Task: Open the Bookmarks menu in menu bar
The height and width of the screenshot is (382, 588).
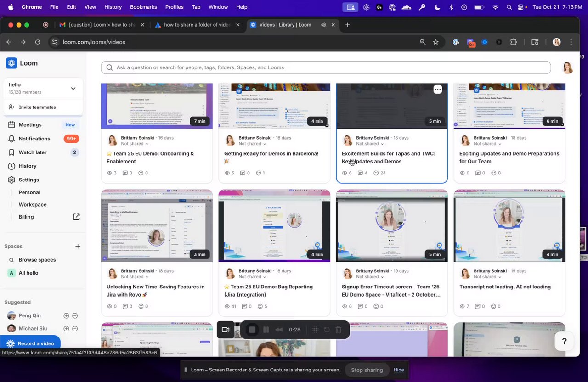Action: pos(143,7)
